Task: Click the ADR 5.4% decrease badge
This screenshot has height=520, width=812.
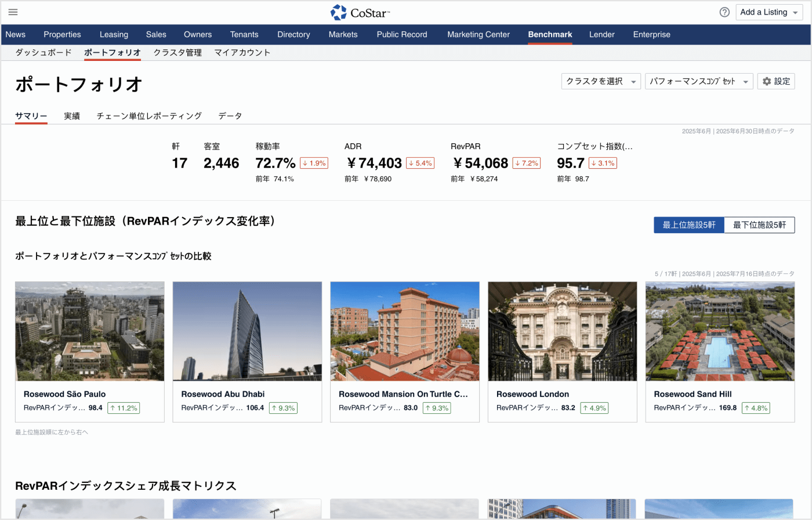Action: pyautogui.click(x=420, y=163)
